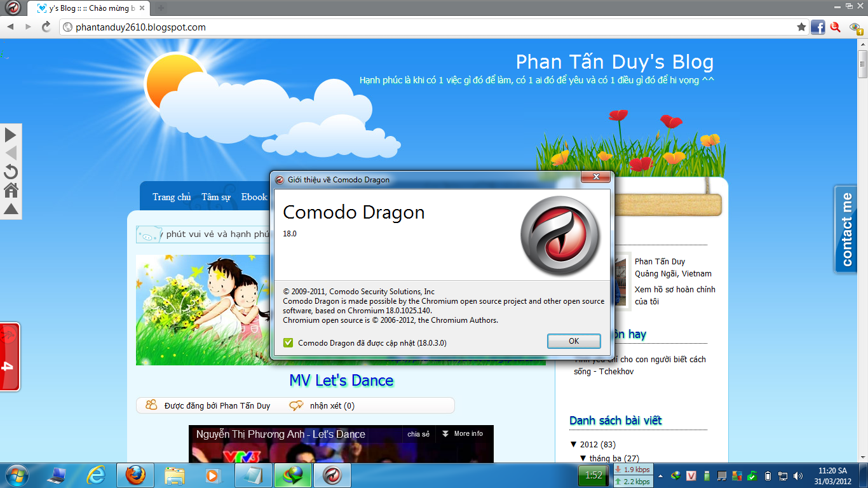Click the 1.9 kbps download speed meter

coord(632,470)
